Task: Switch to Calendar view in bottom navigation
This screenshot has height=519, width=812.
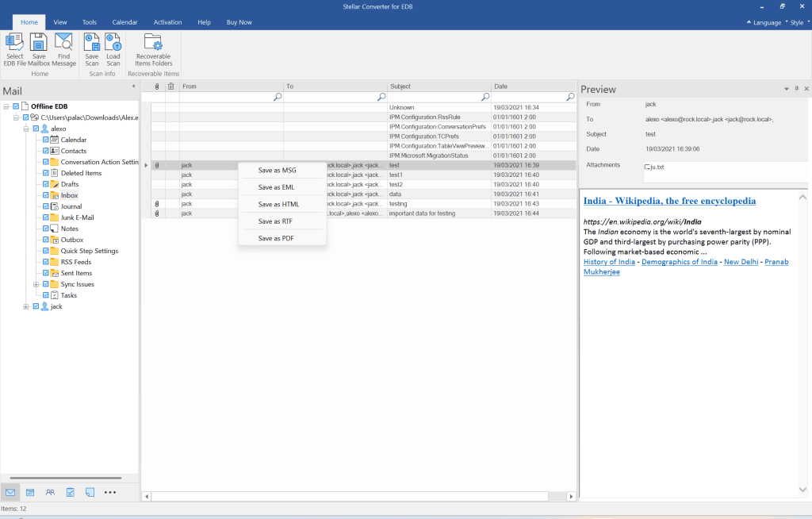Action: [30, 492]
